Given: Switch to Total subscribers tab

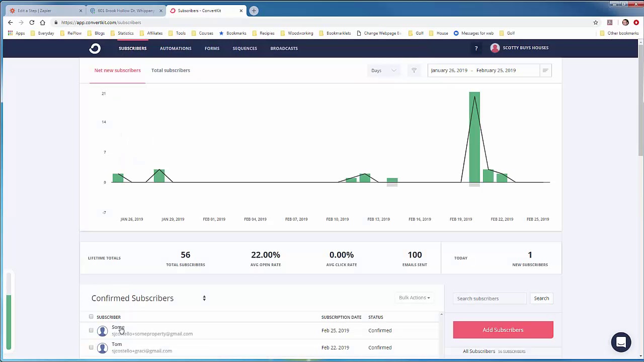Looking at the screenshot, I should (x=171, y=70).
